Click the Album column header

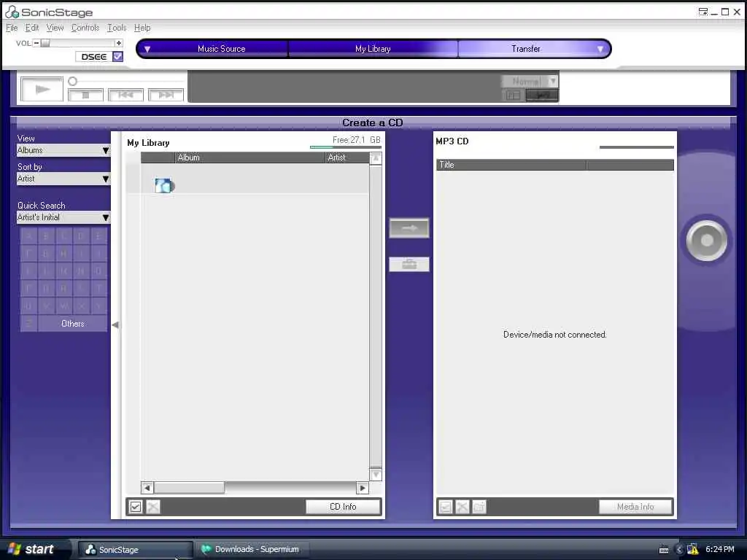[249, 157]
